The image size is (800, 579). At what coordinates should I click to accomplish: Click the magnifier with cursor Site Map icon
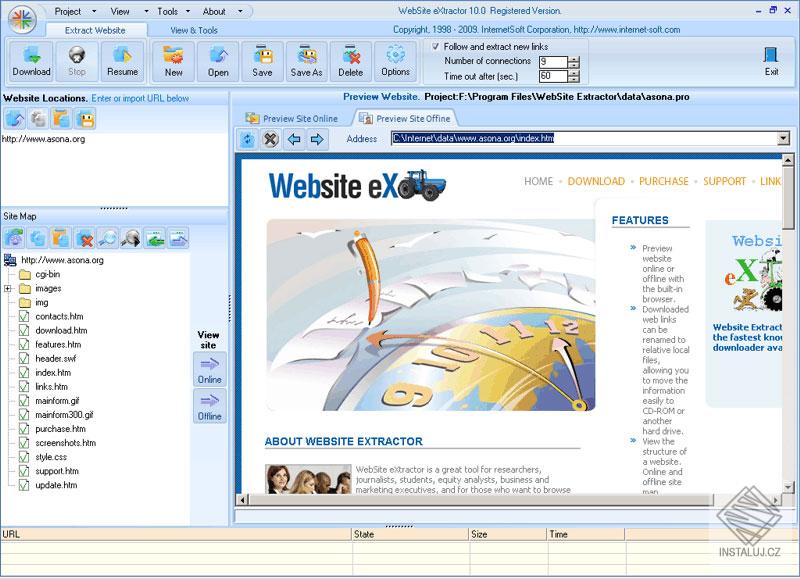tap(131, 238)
